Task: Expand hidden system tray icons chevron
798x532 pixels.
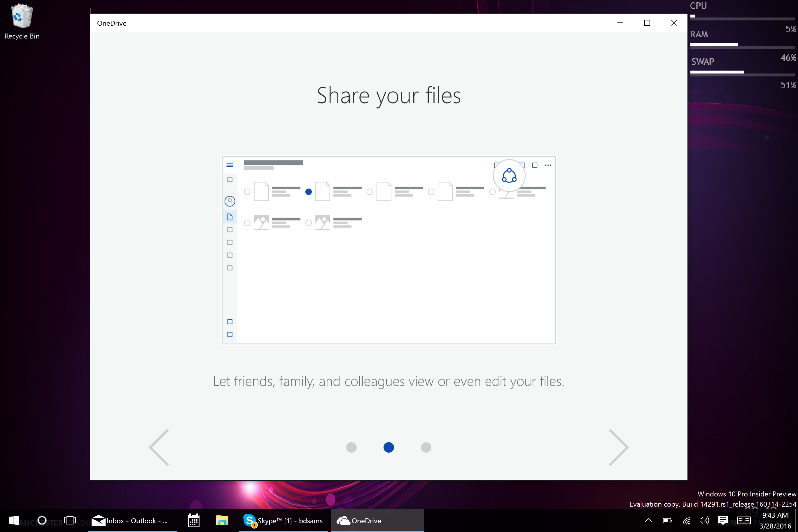Action: tap(648, 520)
